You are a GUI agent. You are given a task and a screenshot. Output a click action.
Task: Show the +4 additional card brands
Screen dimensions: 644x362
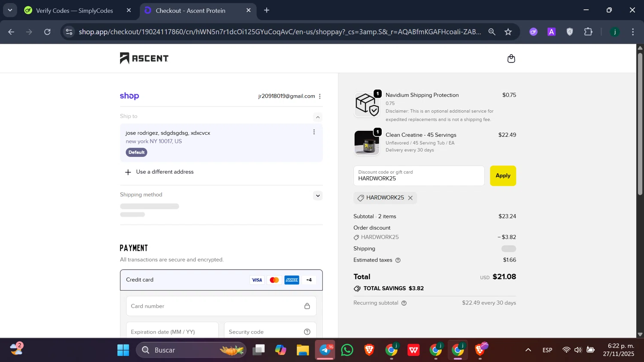(309, 280)
